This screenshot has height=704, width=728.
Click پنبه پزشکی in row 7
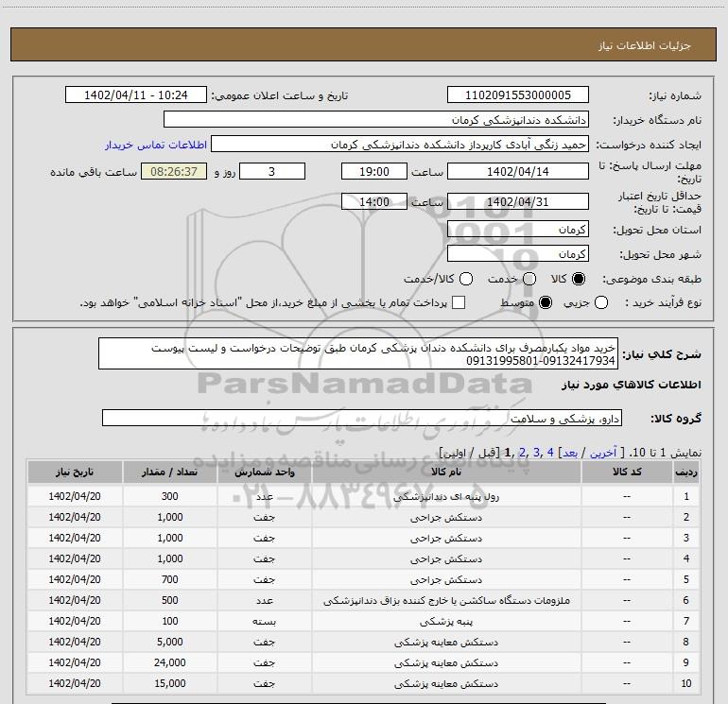(446, 621)
